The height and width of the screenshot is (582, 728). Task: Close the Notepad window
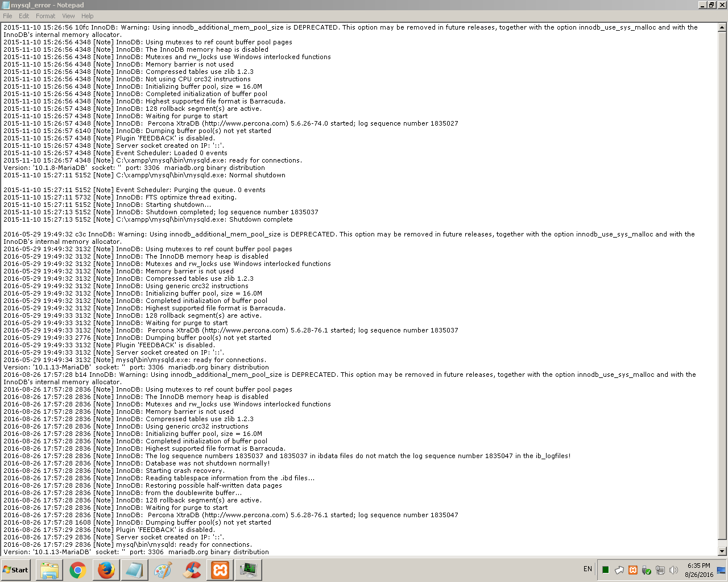pos(722,5)
